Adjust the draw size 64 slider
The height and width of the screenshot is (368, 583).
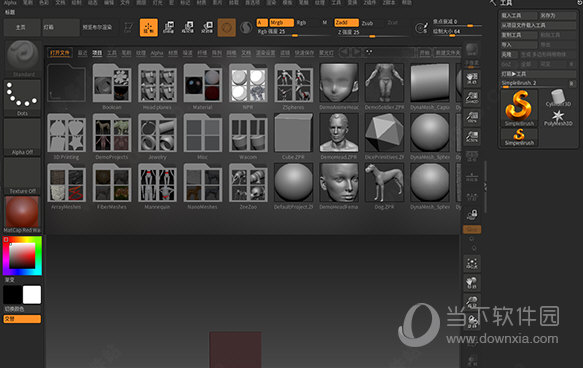457,32
